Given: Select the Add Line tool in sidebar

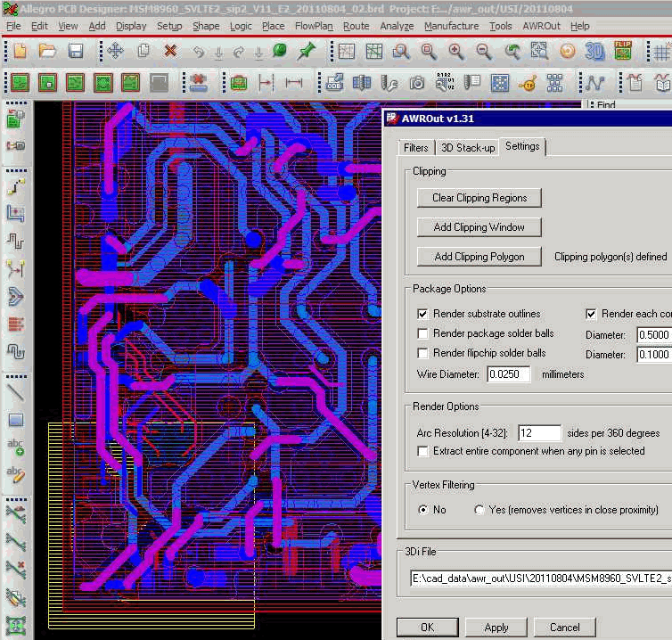Looking at the screenshot, I should tap(15, 390).
